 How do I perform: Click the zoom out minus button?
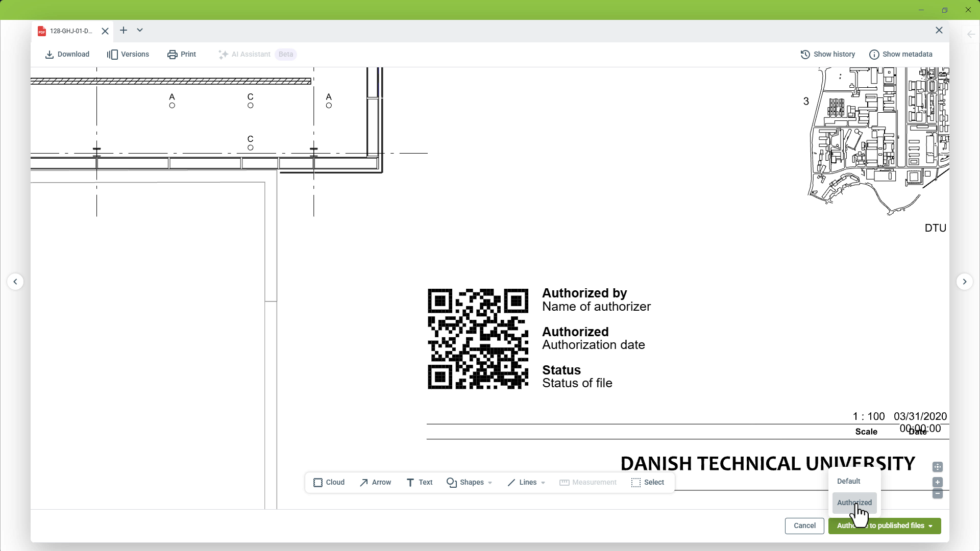938,493
